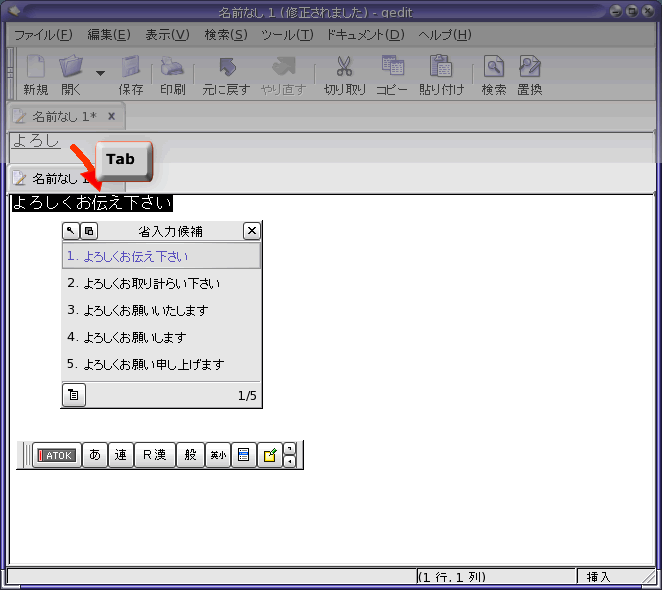Click the window-switch icon in 省入力候補 header
The height and width of the screenshot is (590, 662).
coord(89,231)
